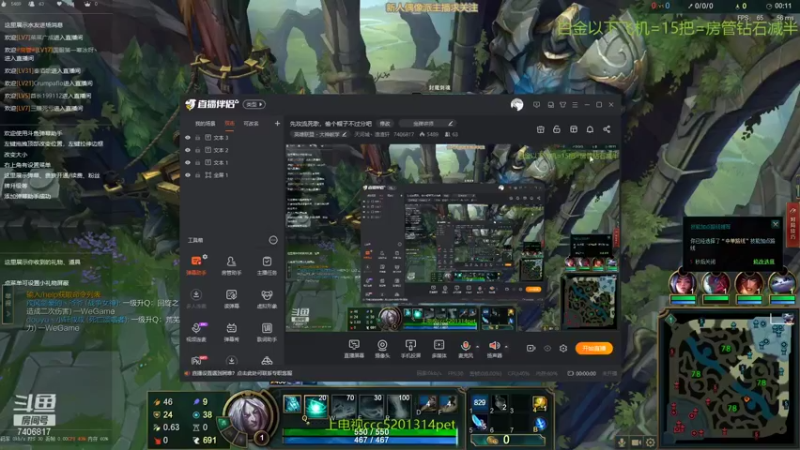Hide the 文本 2 layer via its eye icon
Viewport: 800px width, 450px height.
(188, 150)
